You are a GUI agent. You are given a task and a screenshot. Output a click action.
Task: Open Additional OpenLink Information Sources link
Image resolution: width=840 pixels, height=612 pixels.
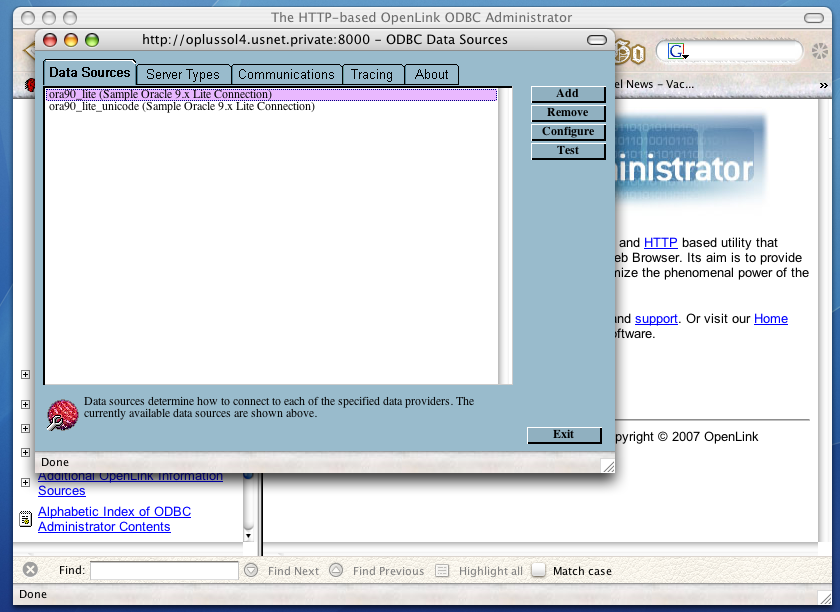click(x=130, y=483)
